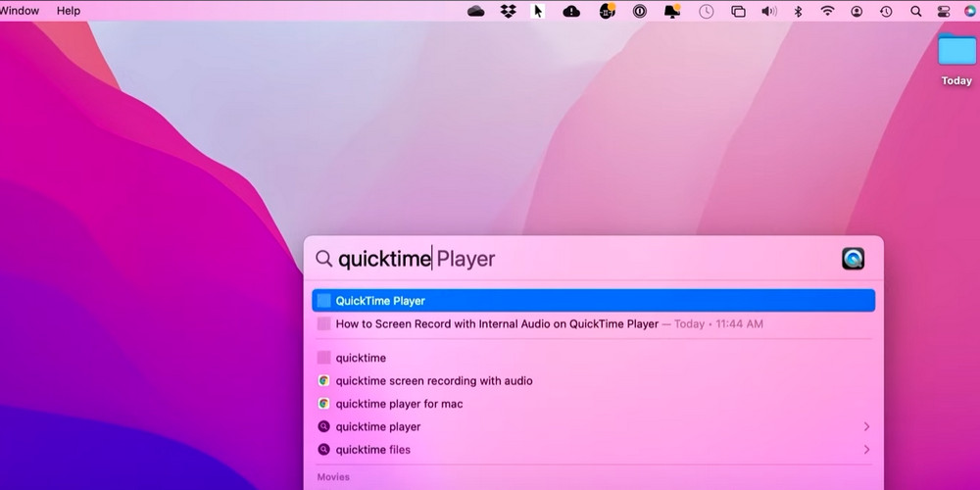Click the Movies section header
The height and width of the screenshot is (490, 980).
(333, 477)
